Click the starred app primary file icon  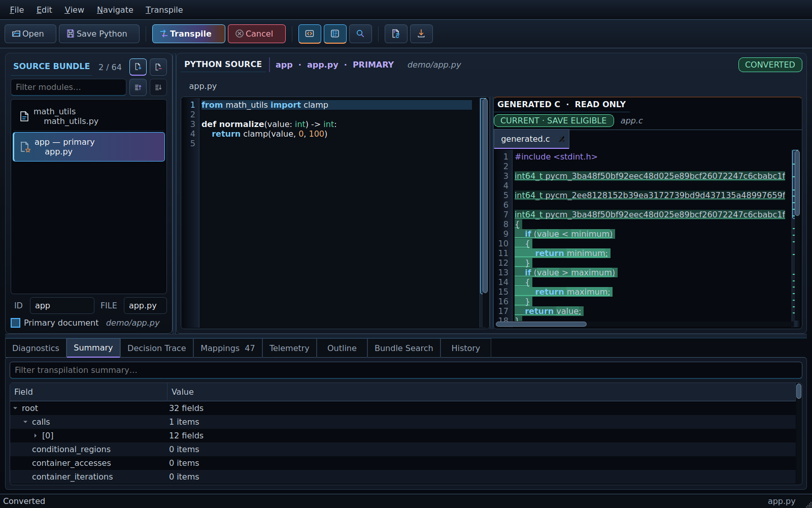click(x=25, y=147)
